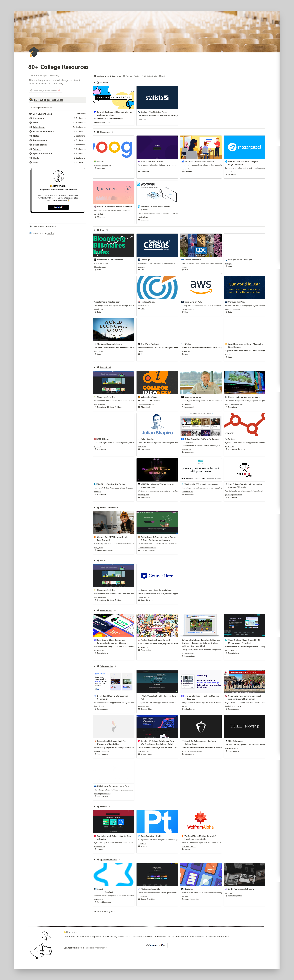Open the LINKEDIN link in footer
Screen dimensions: 294x980
pos(102,948)
